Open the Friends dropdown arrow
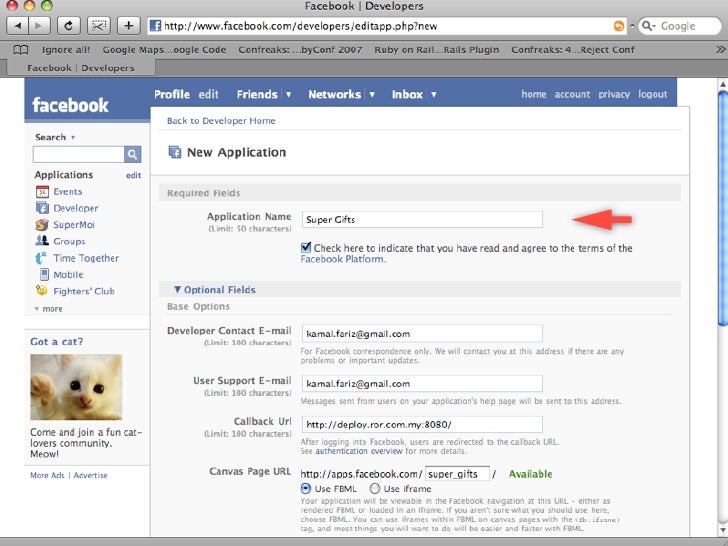728x546 pixels. [x=288, y=95]
